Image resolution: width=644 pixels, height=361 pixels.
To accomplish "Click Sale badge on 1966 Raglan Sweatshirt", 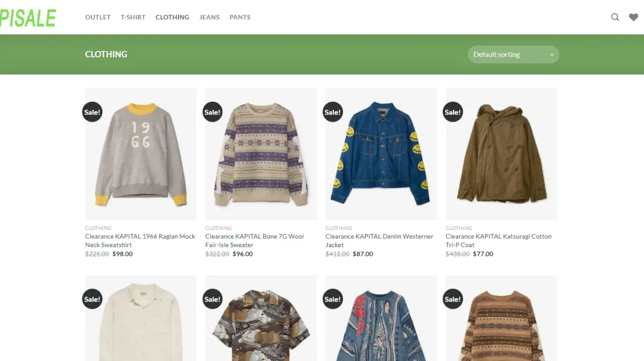I will click(x=92, y=112).
